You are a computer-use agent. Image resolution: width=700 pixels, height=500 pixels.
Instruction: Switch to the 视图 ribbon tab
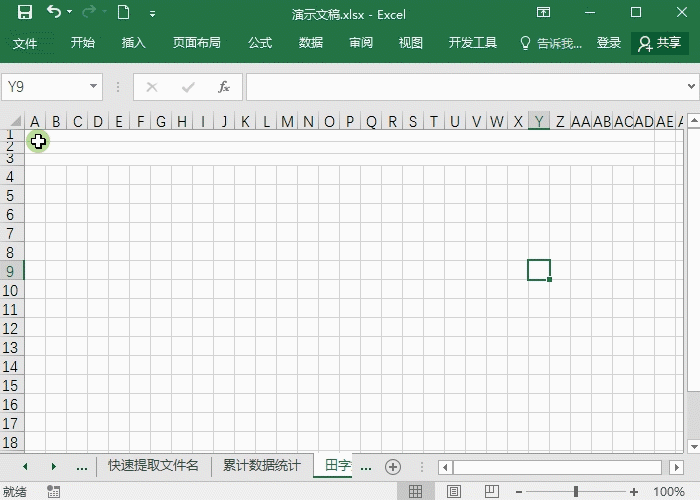click(411, 43)
